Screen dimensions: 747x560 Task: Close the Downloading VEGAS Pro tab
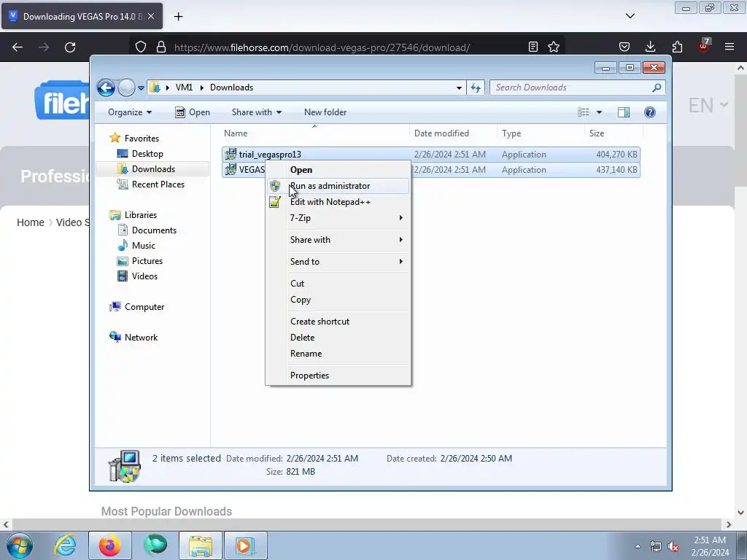click(151, 16)
